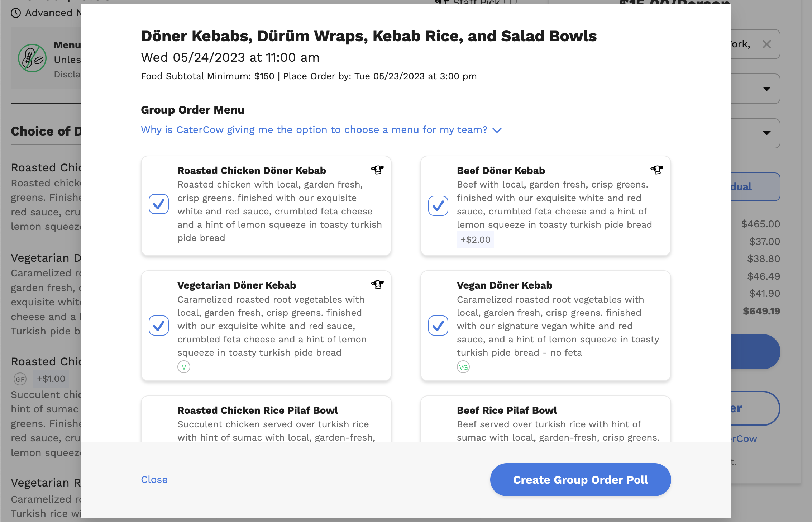Click cow icon on Vegetarian Döner Kebab card
This screenshot has width=812, height=522.
(x=377, y=284)
